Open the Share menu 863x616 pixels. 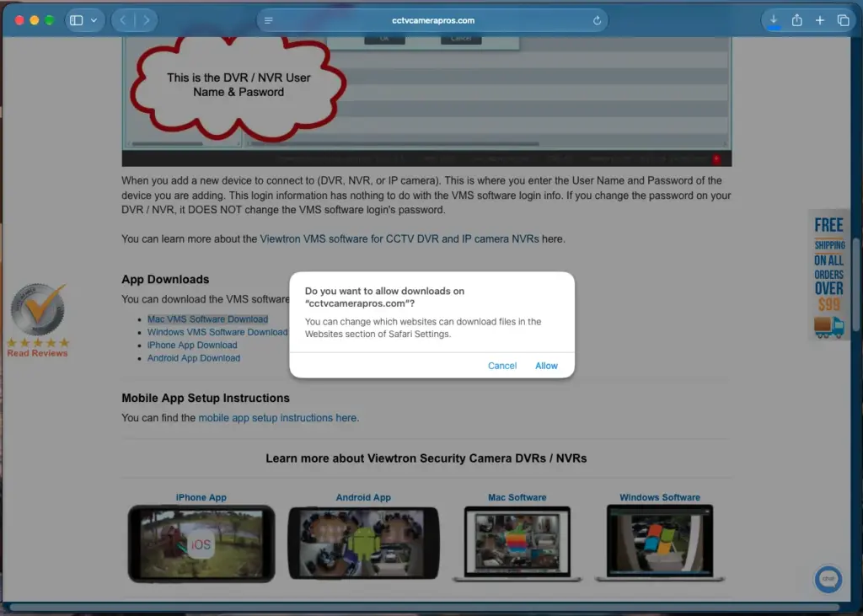(x=796, y=20)
